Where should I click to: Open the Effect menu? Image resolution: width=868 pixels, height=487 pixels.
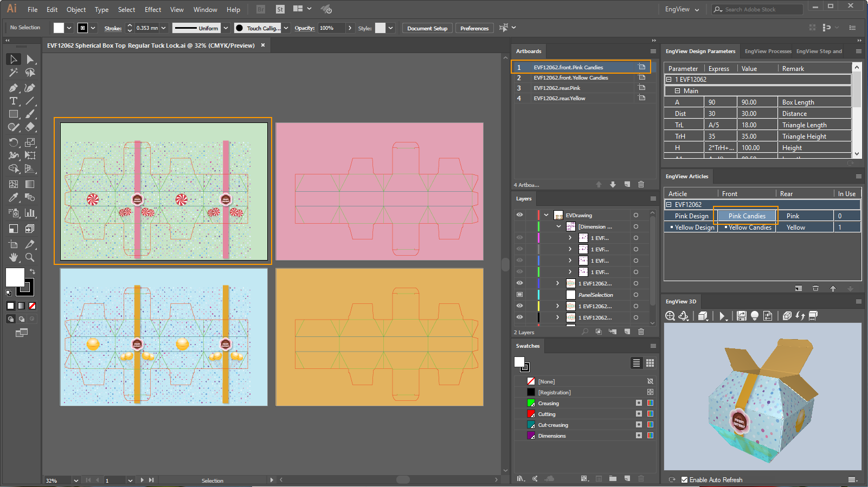[152, 10]
